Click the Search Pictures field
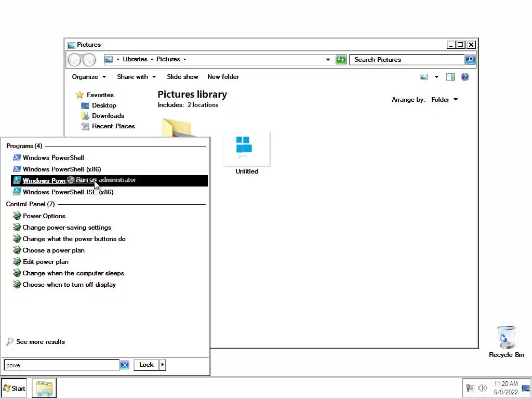This screenshot has height=399, width=532. 407,60
